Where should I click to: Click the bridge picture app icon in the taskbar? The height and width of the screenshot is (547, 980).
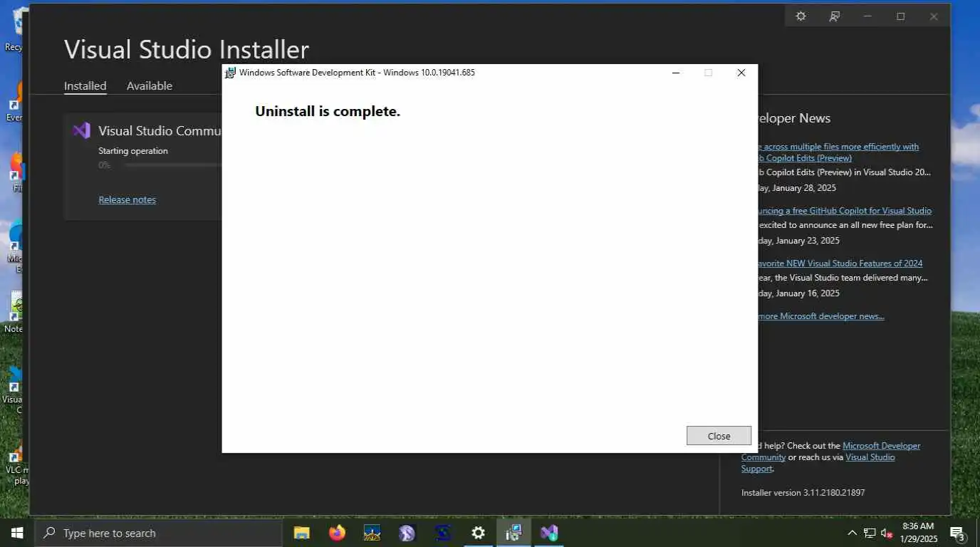(372, 533)
